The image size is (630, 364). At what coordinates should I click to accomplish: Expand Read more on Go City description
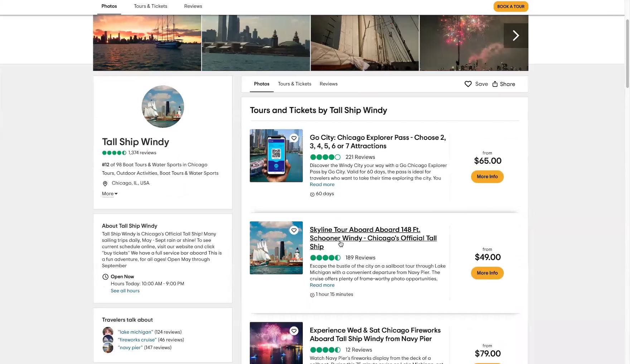322,185
